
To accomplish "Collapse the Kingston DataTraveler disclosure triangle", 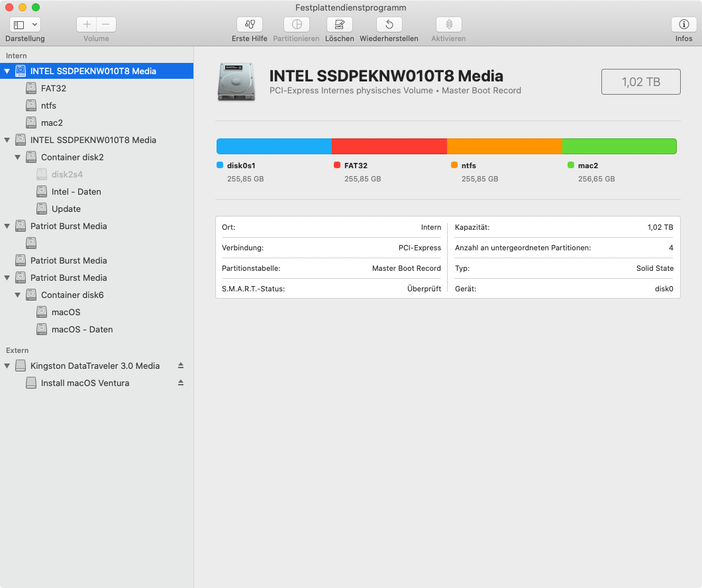I will (x=7, y=366).
